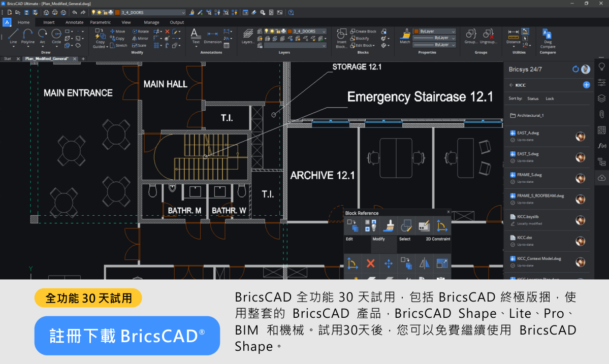Open the ByLayer lineweight dropdown
The width and height of the screenshot is (609, 364).
point(434,45)
